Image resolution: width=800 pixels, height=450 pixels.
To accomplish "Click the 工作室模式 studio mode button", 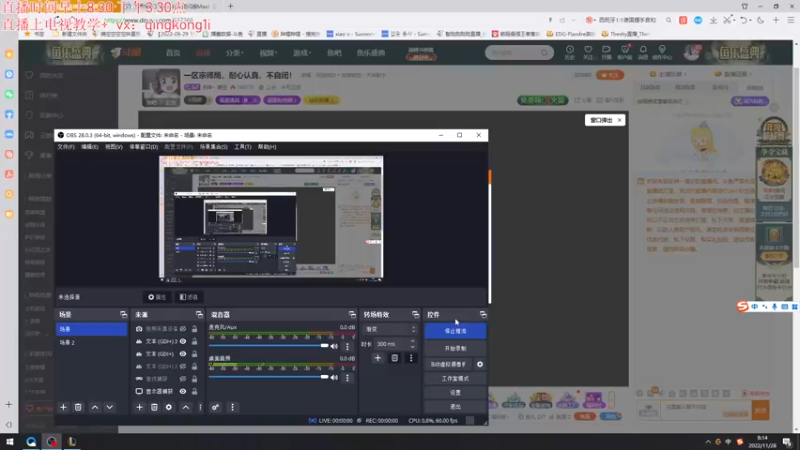I will 455,379.
